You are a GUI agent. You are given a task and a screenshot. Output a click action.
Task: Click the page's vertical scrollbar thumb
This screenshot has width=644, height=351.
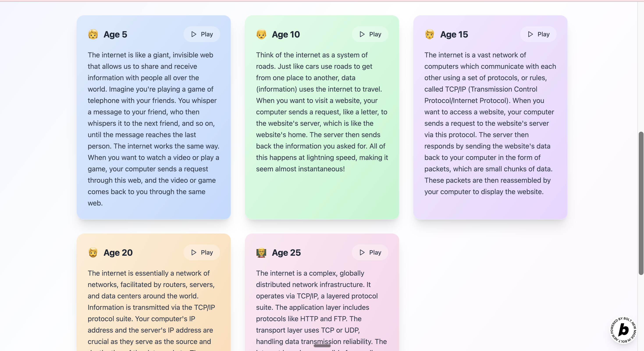(641, 203)
